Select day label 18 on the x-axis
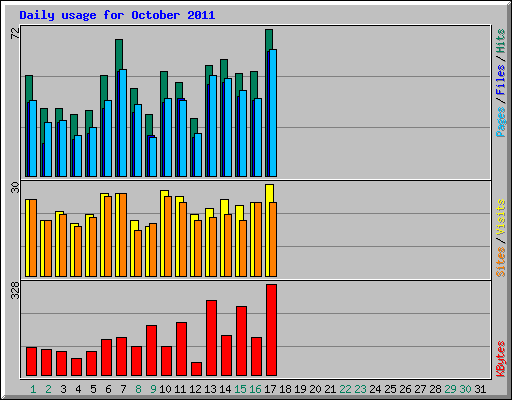 click(285, 389)
